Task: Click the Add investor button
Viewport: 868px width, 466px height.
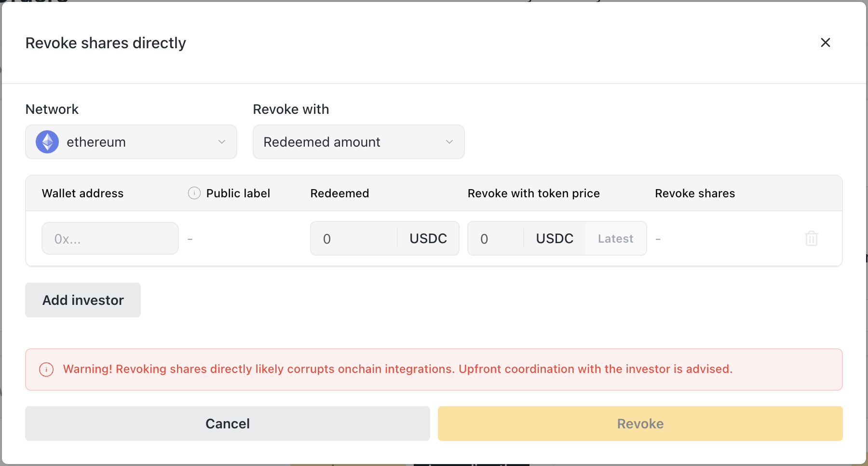Action: (x=83, y=300)
